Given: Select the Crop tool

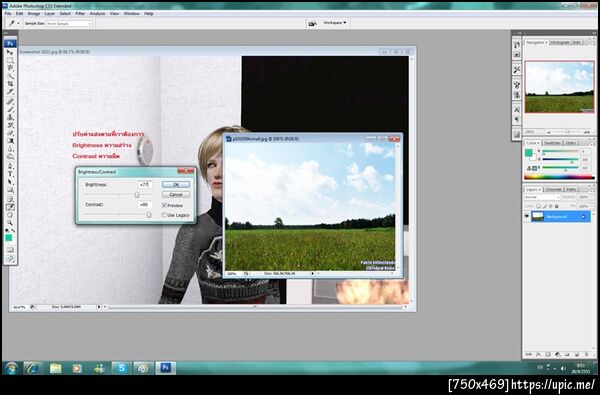Looking at the screenshot, I should 10,83.
